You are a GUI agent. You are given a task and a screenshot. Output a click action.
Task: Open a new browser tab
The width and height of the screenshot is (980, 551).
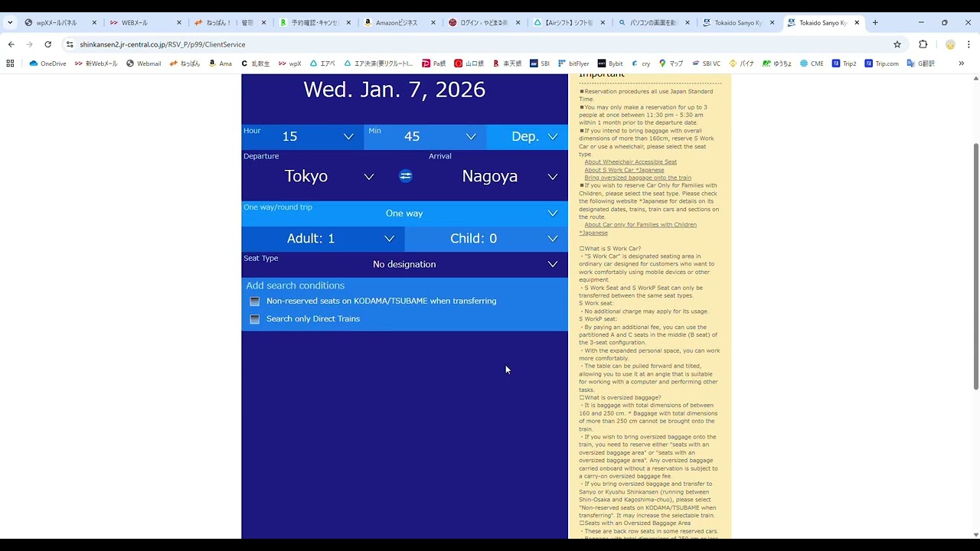click(x=875, y=22)
